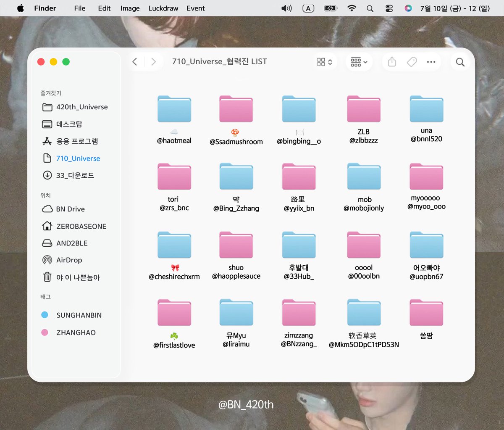Open the Image menu
Image resolution: width=504 pixels, height=430 pixels.
(x=130, y=8)
